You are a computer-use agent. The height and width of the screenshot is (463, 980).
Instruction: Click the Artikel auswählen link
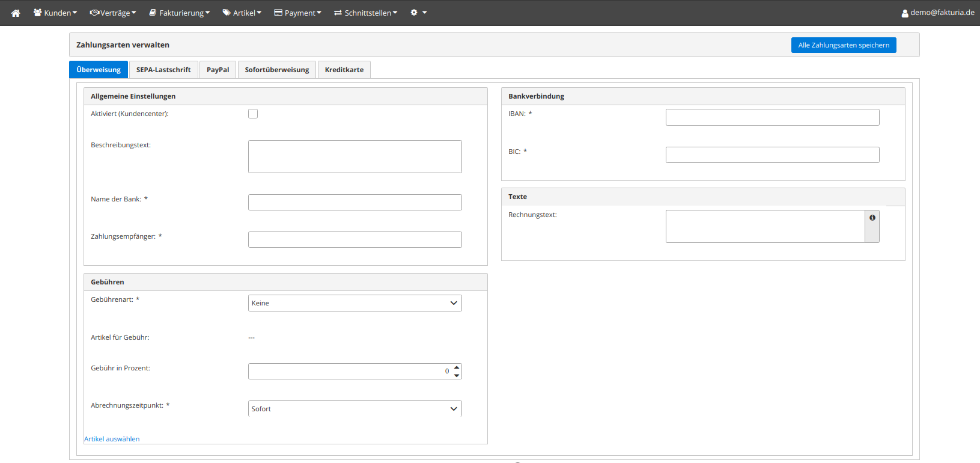[x=112, y=439]
